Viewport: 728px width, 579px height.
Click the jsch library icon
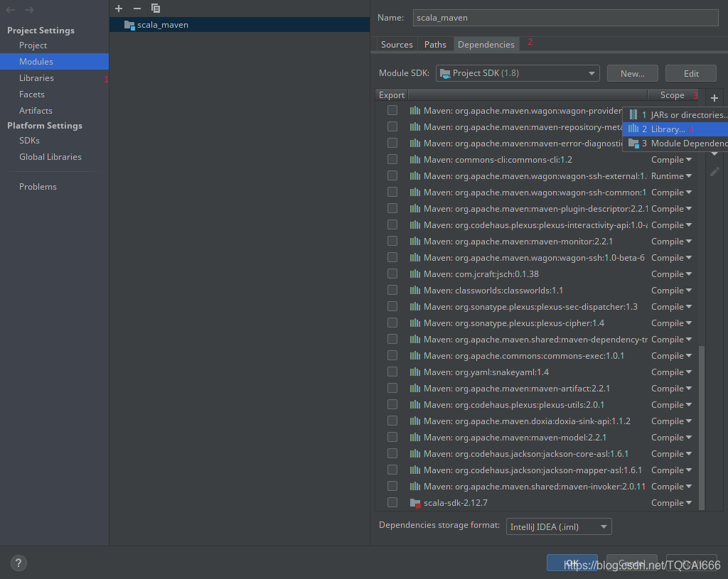point(415,274)
